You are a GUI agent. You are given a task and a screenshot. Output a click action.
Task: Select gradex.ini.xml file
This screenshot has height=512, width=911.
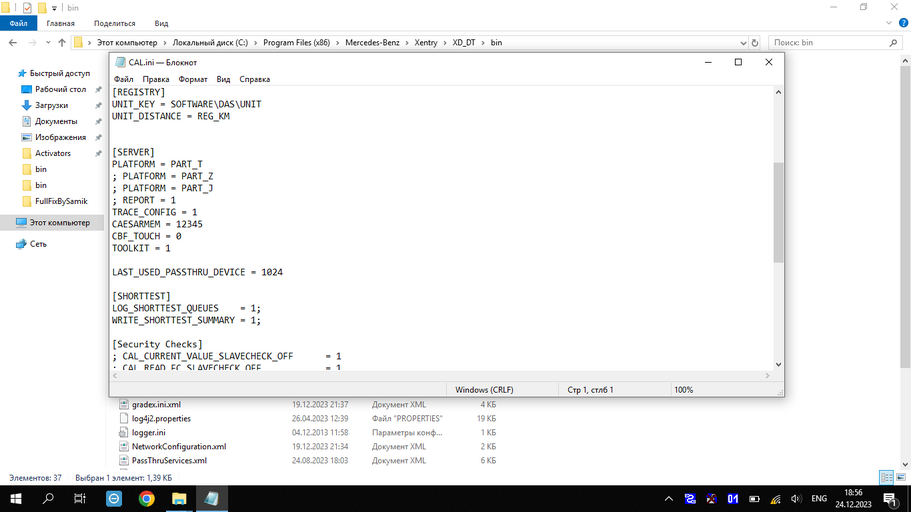156,404
